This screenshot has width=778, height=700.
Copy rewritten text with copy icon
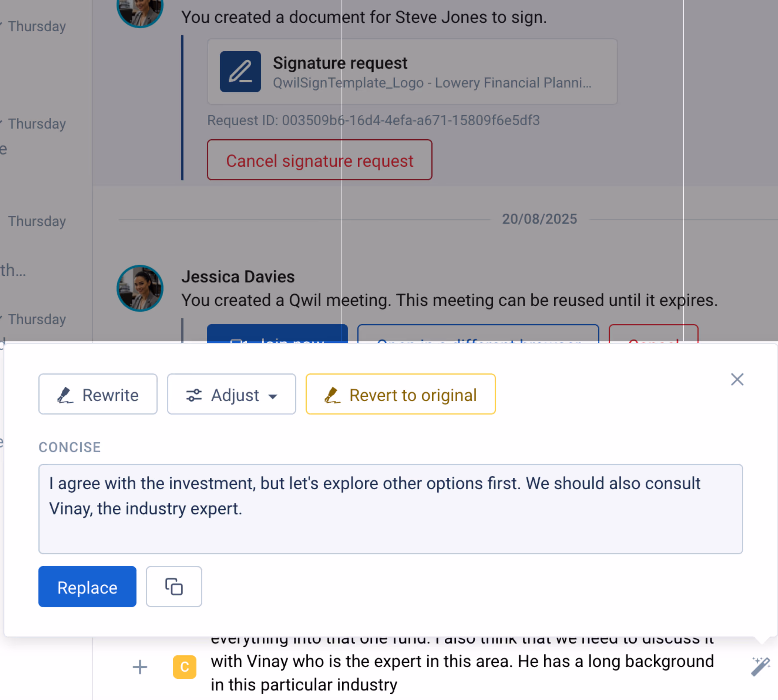(x=174, y=587)
